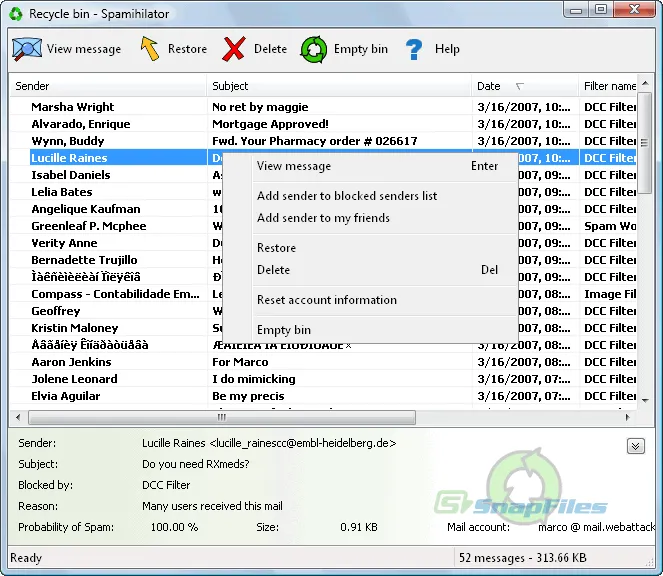Screen dimensions: 663x576
Task: Select the Jolene Leonard message row
Action: 323,379
